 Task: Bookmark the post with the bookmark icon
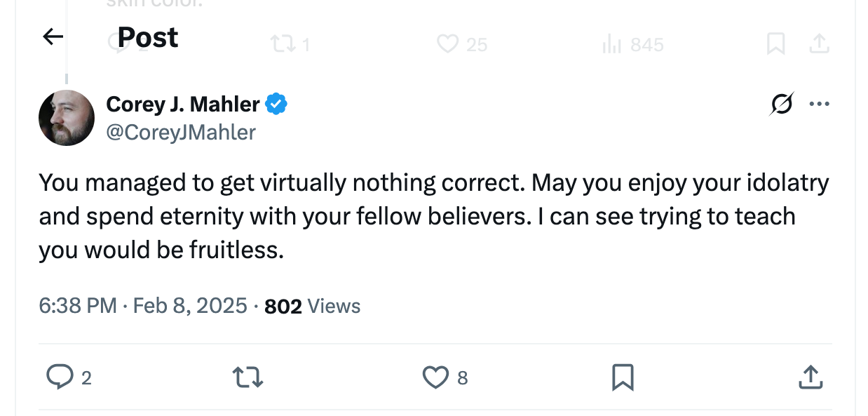point(621,377)
